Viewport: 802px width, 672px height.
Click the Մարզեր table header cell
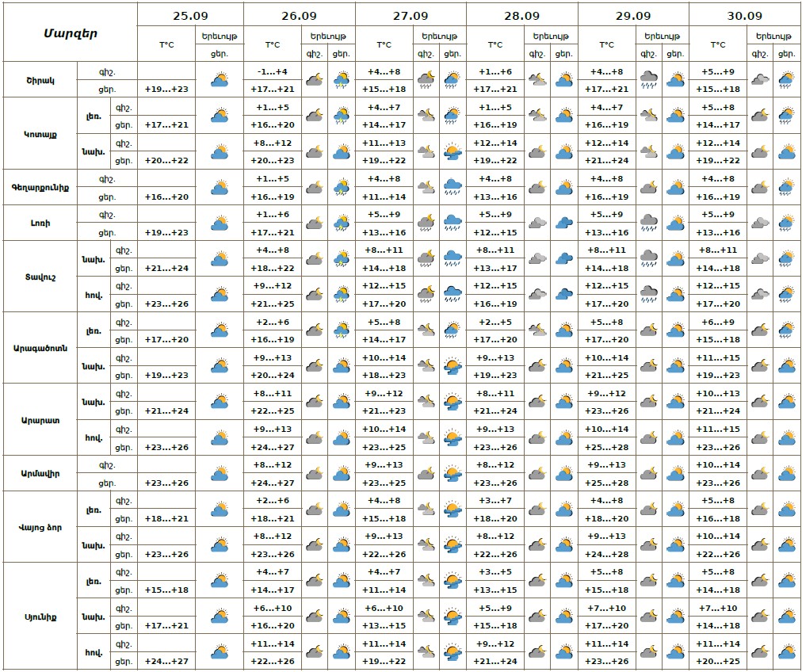point(70,32)
